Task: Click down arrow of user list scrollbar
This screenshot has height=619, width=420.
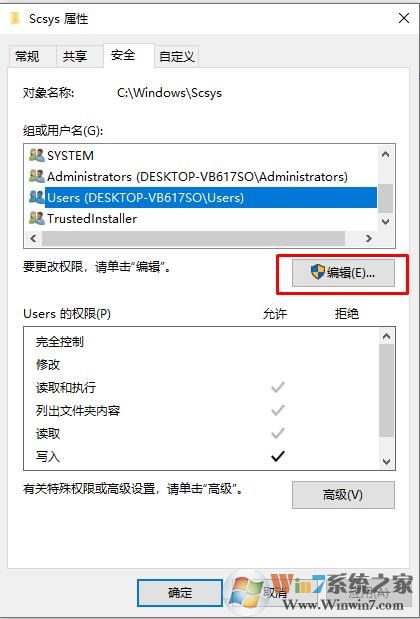Action: click(x=386, y=222)
